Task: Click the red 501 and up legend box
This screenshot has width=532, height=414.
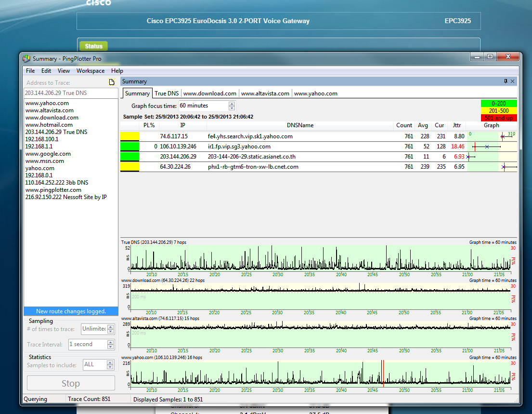Action: 498,118
